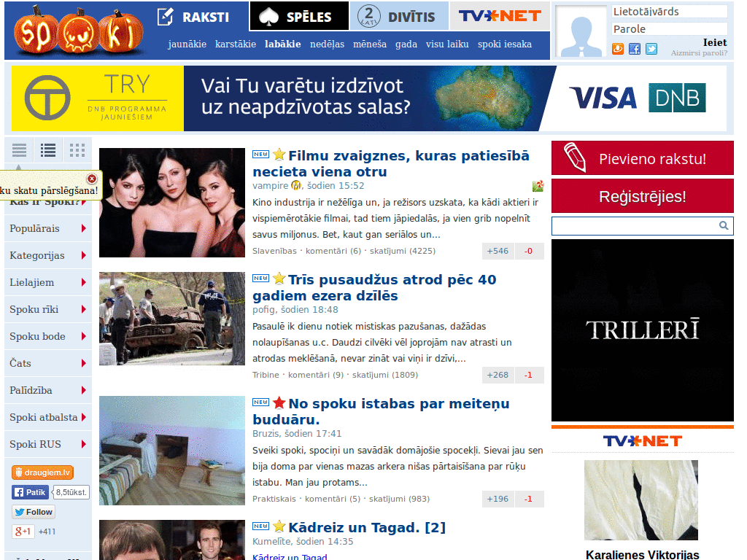This screenshot has width=747, height=560.
Task: Click the draugiem.lv share button
Action: tap(42, 472)
